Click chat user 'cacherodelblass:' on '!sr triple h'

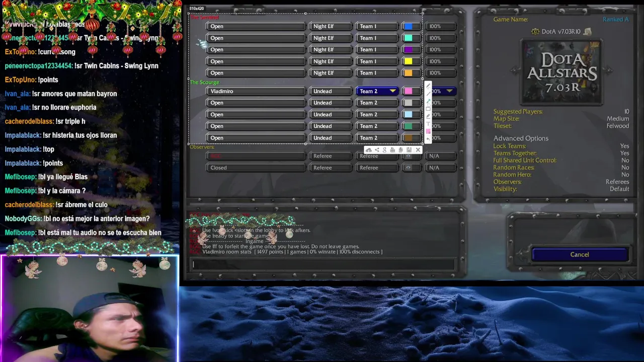coord(29,121)
